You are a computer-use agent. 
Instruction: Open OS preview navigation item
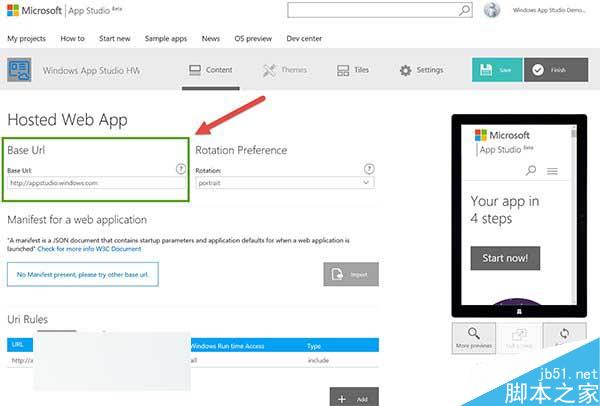[x=253, y=39]
